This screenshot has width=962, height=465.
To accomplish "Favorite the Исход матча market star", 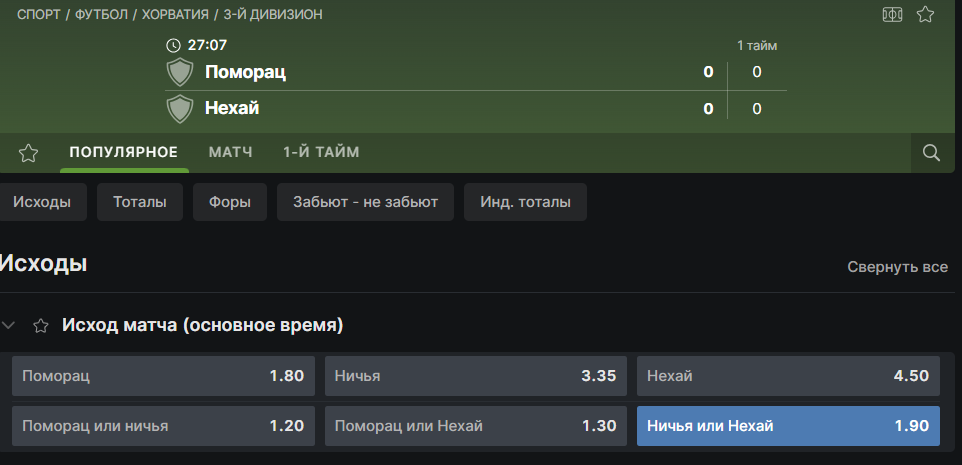I will (x=41, y=325).
